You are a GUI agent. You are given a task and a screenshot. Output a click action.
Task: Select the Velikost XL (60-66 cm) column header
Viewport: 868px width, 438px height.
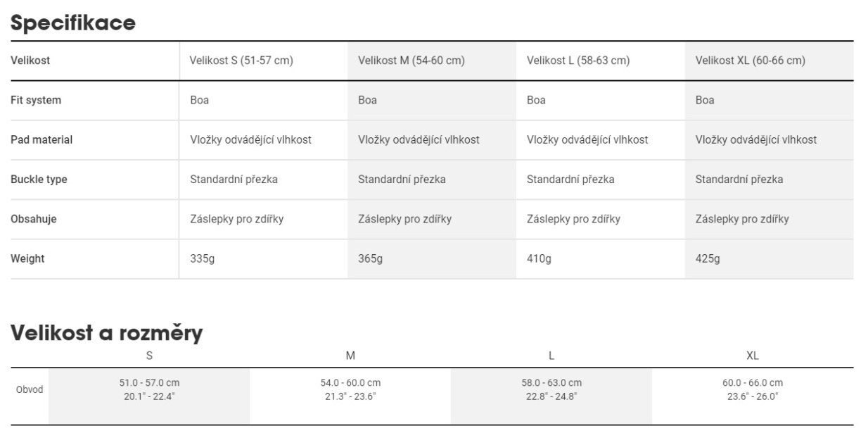click(750, 61)
